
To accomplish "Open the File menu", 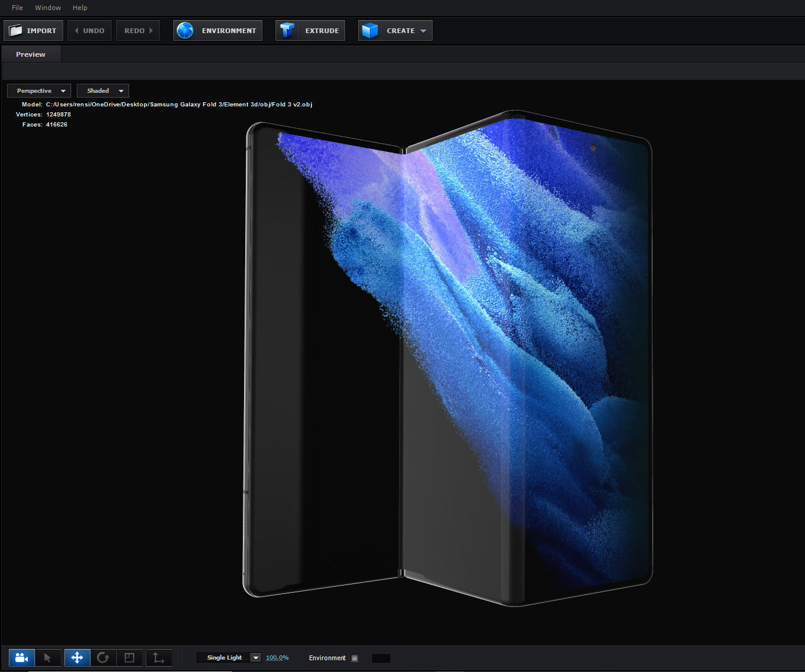I will pyautogui.click(x=17, y=8).
